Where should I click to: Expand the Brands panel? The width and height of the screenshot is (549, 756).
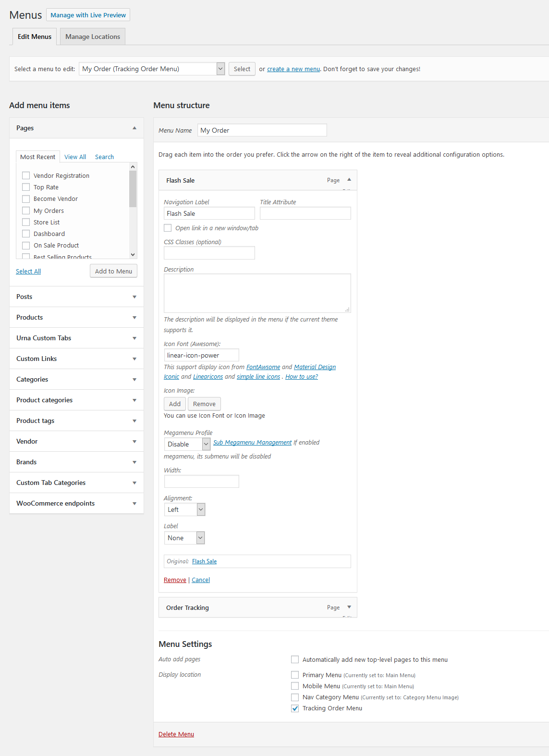click(76, 462)
